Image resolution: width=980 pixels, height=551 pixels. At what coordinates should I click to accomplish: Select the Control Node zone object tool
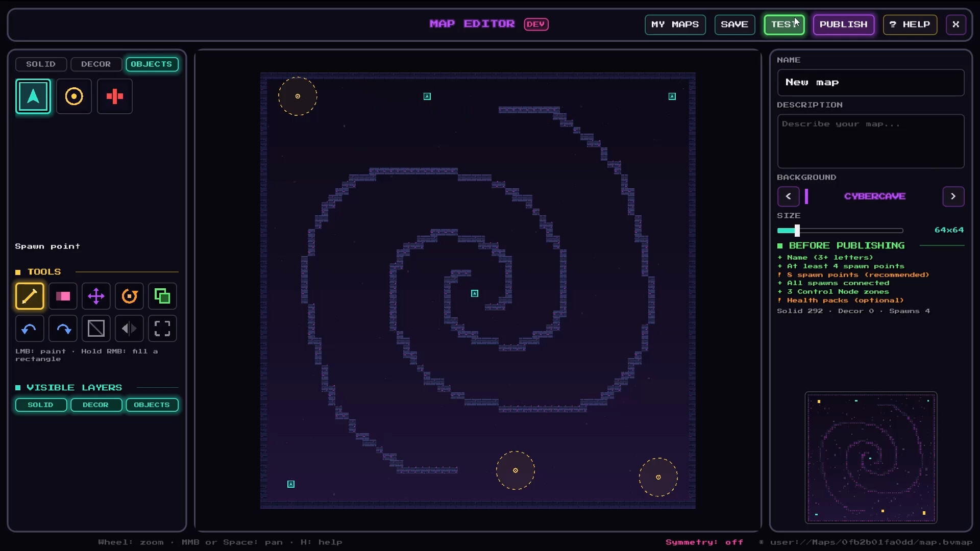(74, 96)
